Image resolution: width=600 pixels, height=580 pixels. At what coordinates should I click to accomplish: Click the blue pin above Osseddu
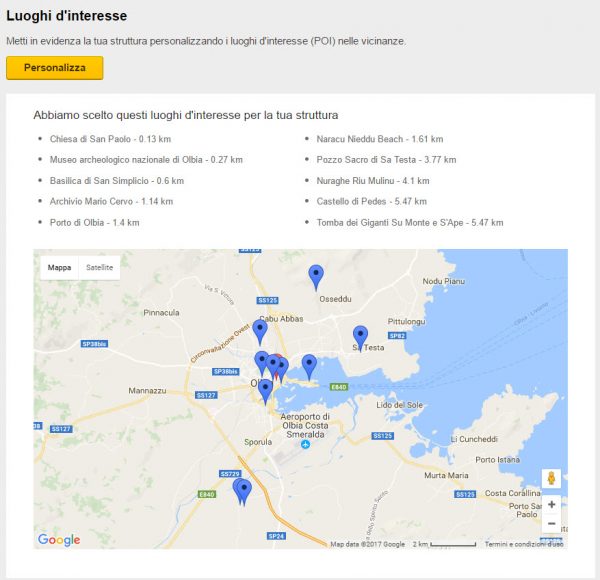(x=316, y=275)
